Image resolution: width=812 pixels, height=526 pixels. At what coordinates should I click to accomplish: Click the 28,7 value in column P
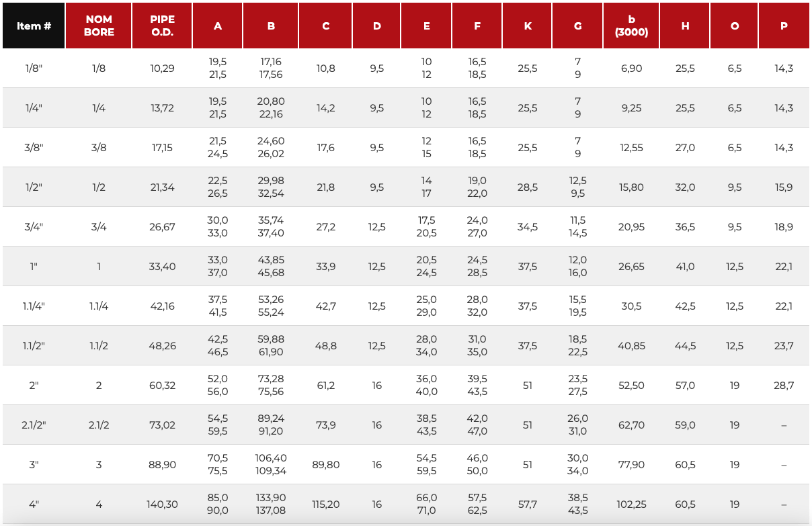click(x=784, y=386)
